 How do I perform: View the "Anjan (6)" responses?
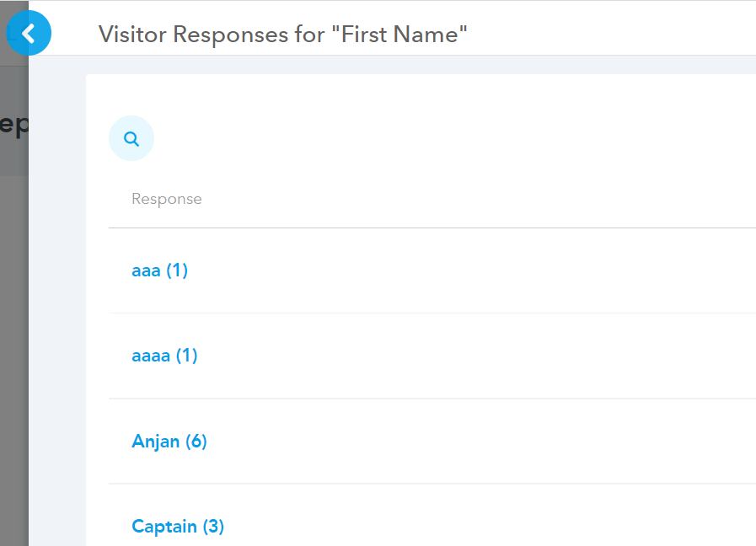(x=169, y=441)
